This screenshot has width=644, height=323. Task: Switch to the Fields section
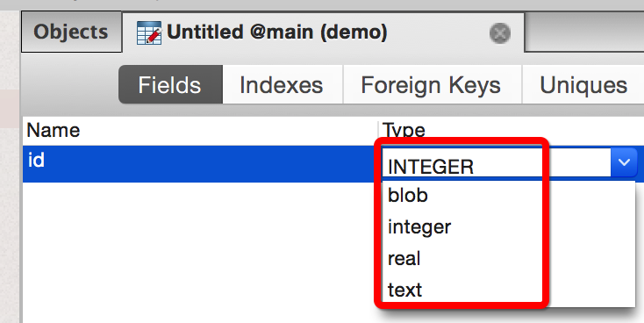click(170, 84)
